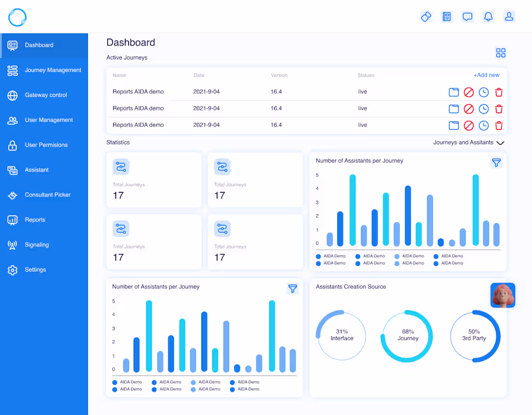Select the 50% 3rd Party donut chart
Viewport: 532px width, 415px height.
point(475,336)
